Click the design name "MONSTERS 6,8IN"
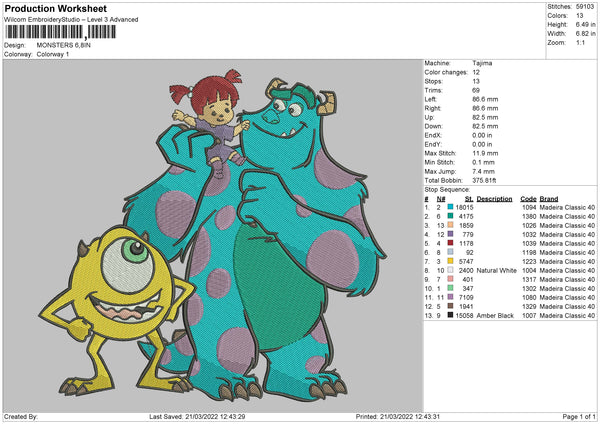Viewport: 600px width, 424px height. coord(64,45)
